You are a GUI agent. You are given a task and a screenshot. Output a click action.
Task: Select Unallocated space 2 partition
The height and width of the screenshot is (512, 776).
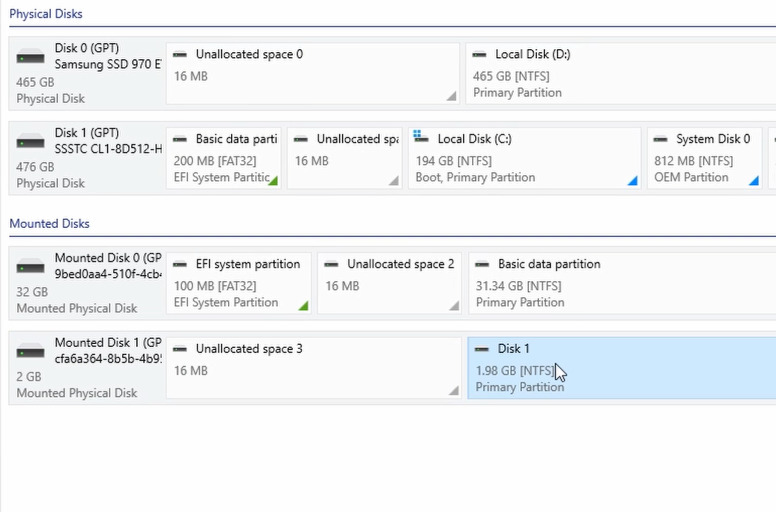tap(389, 283)
